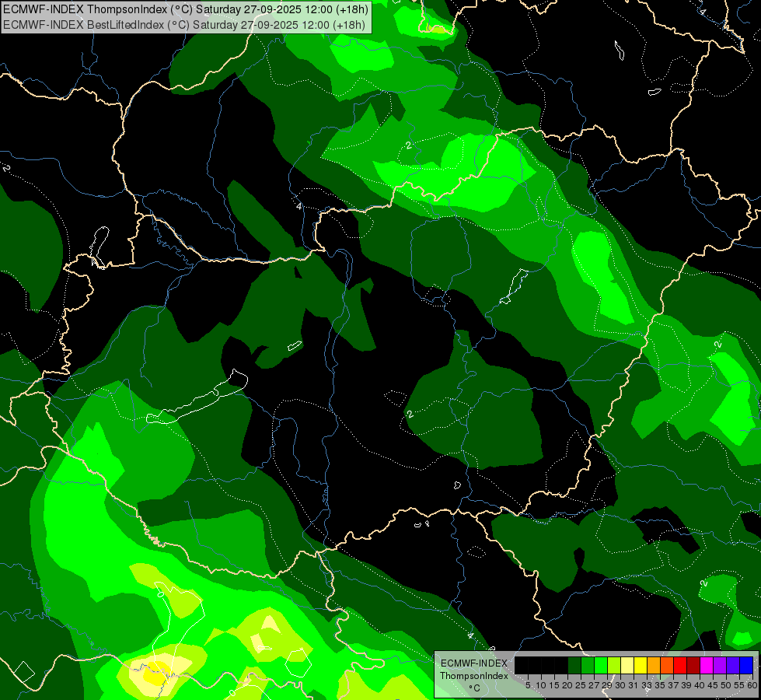Screen dimensions: 761x700
Task: Select the medium green 25–27 legend swatch
Action: [x=588, y=665]
